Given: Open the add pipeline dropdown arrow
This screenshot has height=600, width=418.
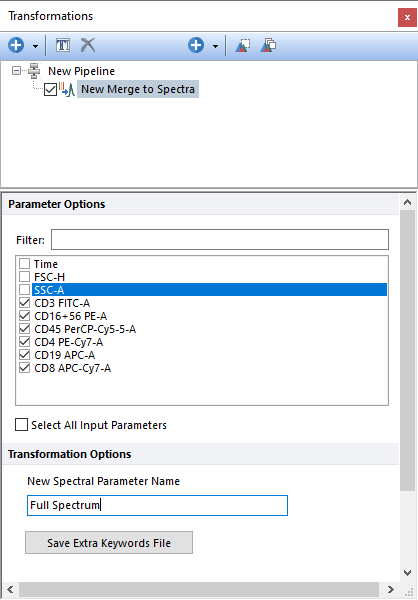Looking at the screenshot, I should pos(35,46).
